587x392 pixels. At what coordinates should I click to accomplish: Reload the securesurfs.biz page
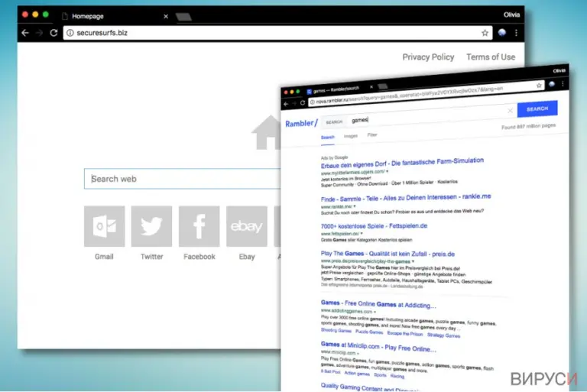click(x=54, y=33)
